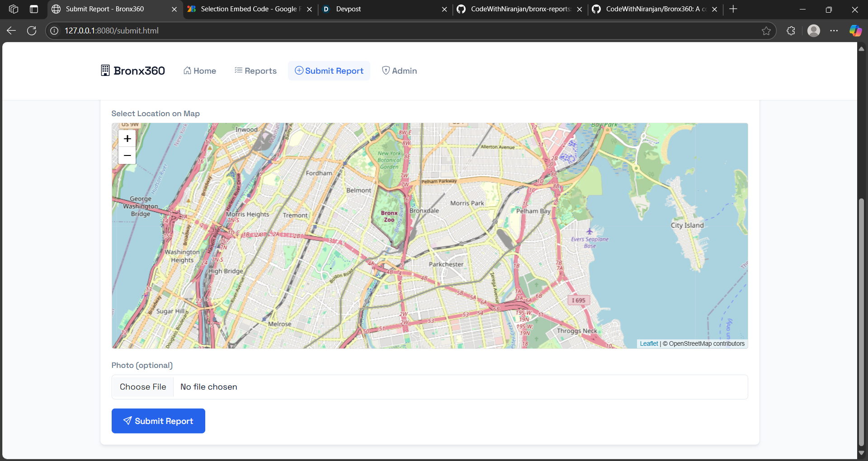Open the Leaflet attribution link
Image resolution: width=868 pixels, height=461 pixels.
click(649, 343)
